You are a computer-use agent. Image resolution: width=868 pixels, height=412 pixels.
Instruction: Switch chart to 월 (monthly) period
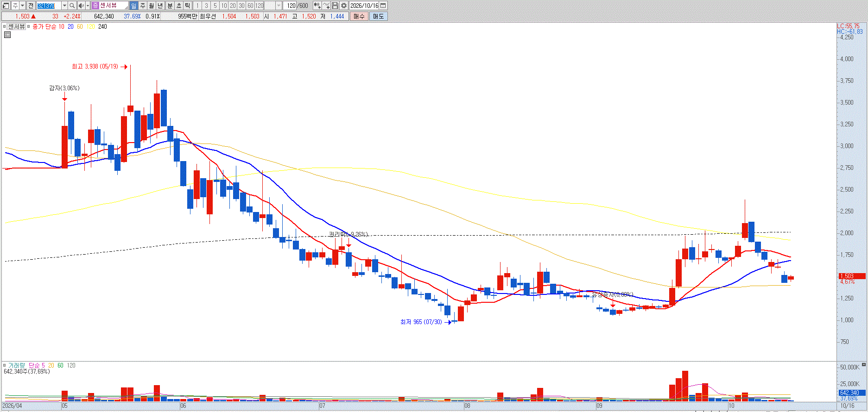151,6
